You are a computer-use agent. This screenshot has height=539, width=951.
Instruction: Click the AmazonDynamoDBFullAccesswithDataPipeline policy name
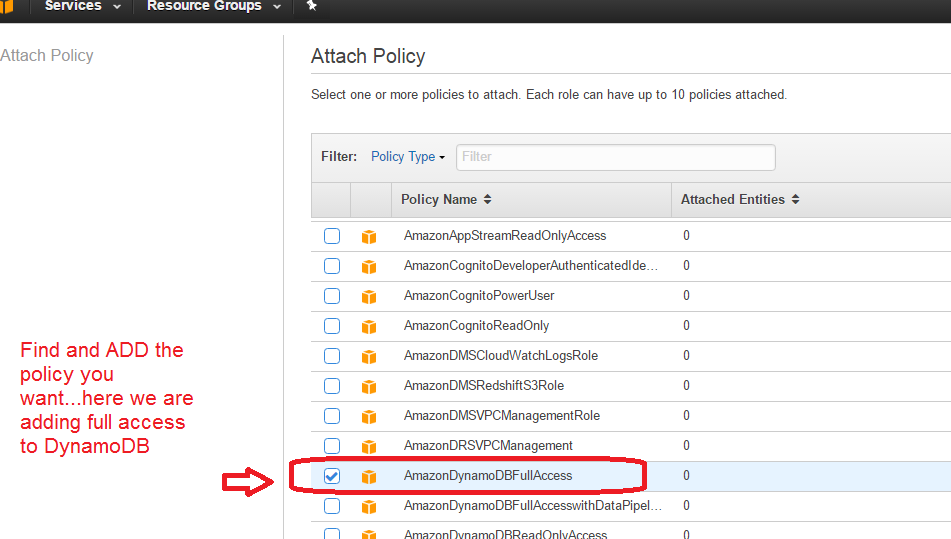(532, 506)
